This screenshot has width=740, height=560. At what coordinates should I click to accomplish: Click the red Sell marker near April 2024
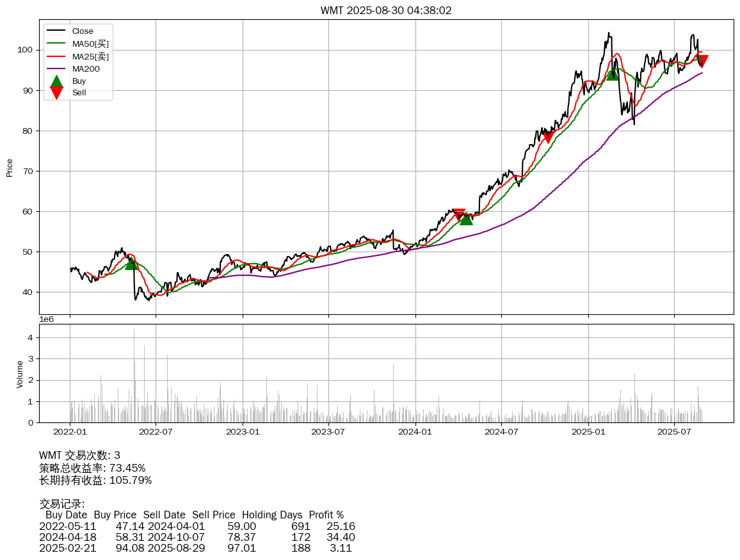tap(458, 214)
